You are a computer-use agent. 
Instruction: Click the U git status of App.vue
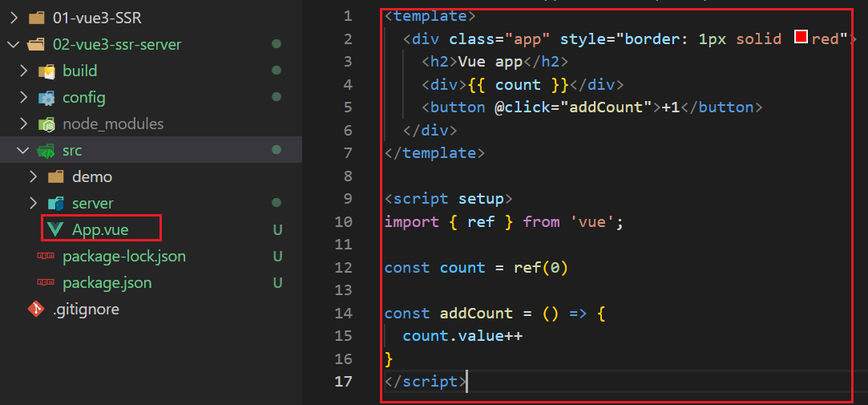tap(277, 229)
